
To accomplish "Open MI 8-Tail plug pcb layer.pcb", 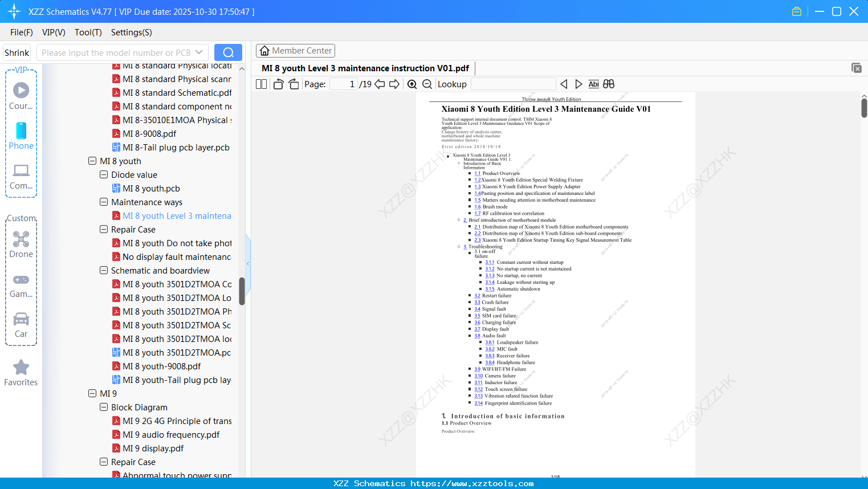I will click(x=171, y=148).
